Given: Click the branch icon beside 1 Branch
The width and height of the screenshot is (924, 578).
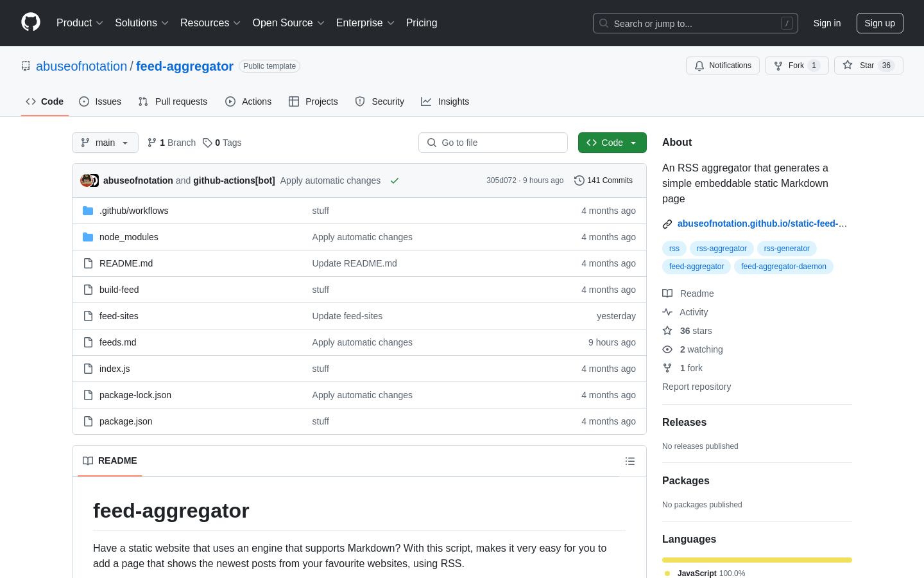Looking at the screenshot, I should click(x=152, y=143).
